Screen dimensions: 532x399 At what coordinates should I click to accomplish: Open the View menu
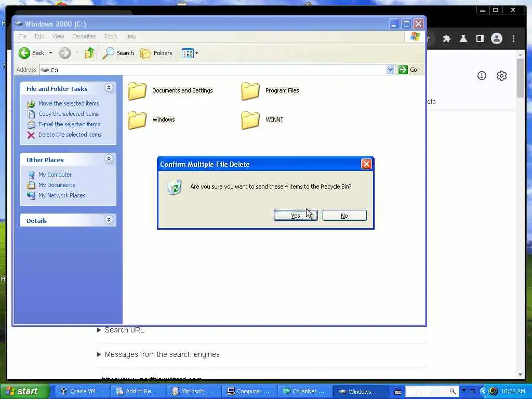[x=58, y=36]
